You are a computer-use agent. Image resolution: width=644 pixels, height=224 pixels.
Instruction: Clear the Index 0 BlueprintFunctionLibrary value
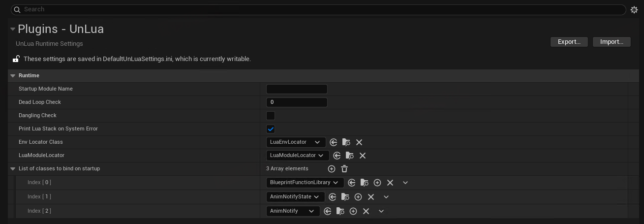coord(390,183)
